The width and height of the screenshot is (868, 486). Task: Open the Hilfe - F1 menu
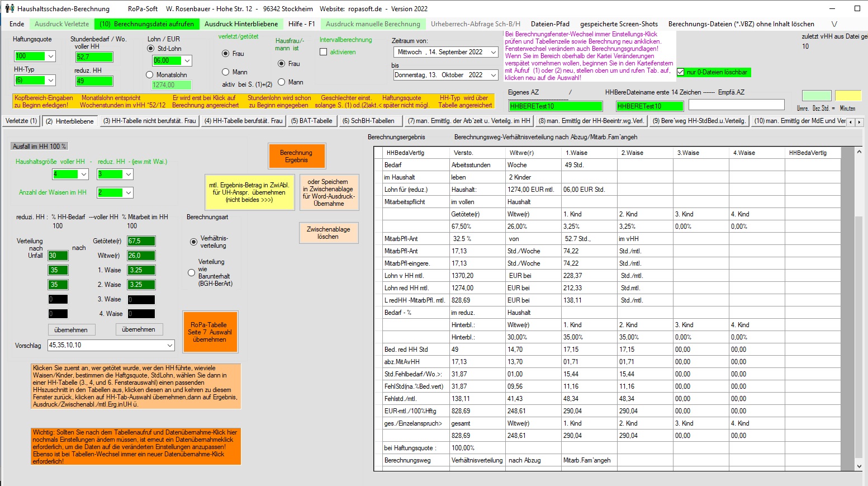coord(301,24)
